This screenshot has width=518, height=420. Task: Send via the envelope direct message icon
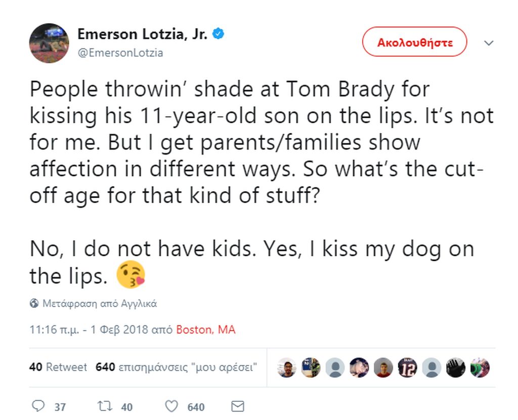[x=238, y=406]
